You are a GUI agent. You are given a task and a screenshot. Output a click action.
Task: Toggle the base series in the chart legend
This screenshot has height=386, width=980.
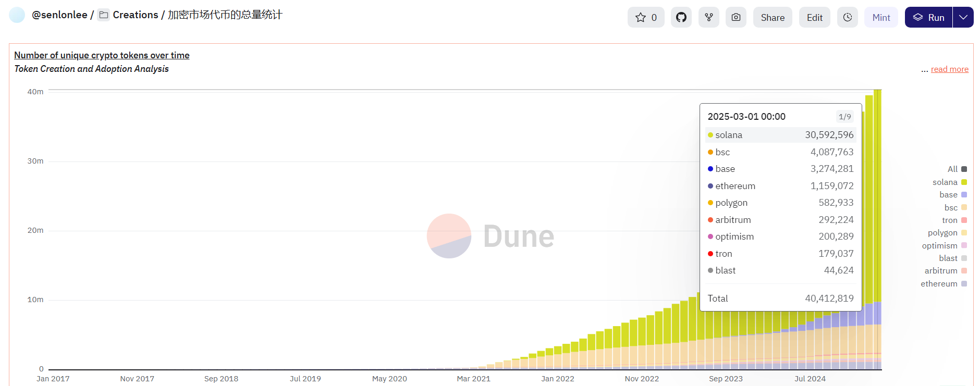pos(953,195)
